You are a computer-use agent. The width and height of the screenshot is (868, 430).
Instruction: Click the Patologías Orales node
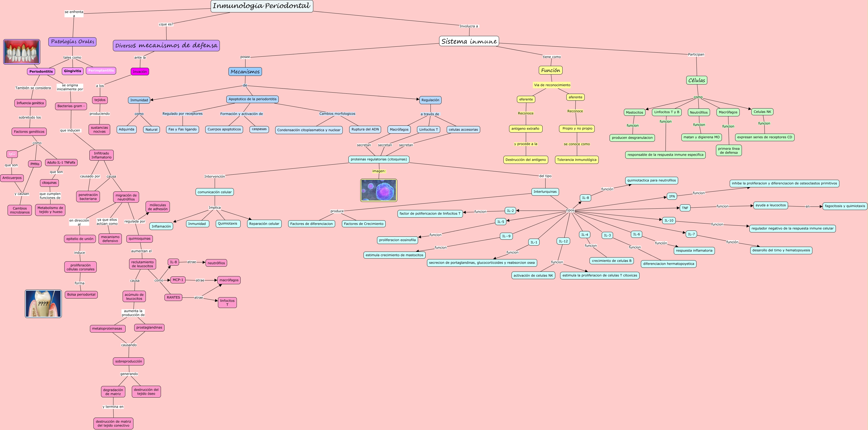(72, 42)
